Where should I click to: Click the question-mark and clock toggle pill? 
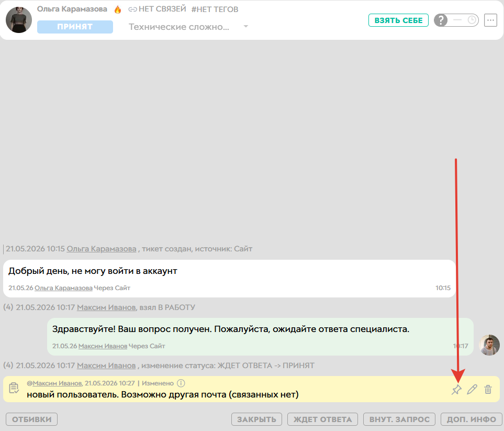tap(456, 20)
